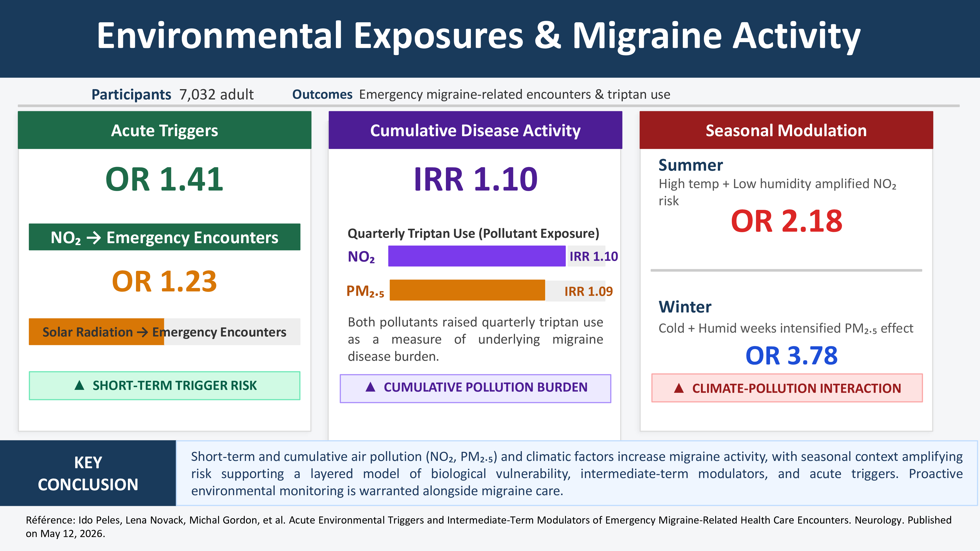The height and width of the screenshot is (551, 980).
Task: Click the blue OR 3.78 value
Action: pyautogui.click(x=791, y=356)
